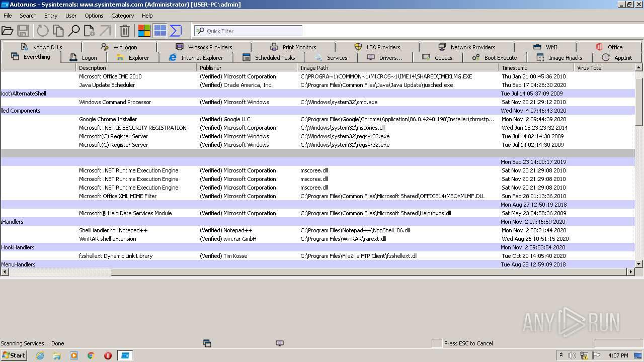Select the Java Update Scheduler entry
The height and width of the screenshot is (362, 644).
tap(317, 85)
